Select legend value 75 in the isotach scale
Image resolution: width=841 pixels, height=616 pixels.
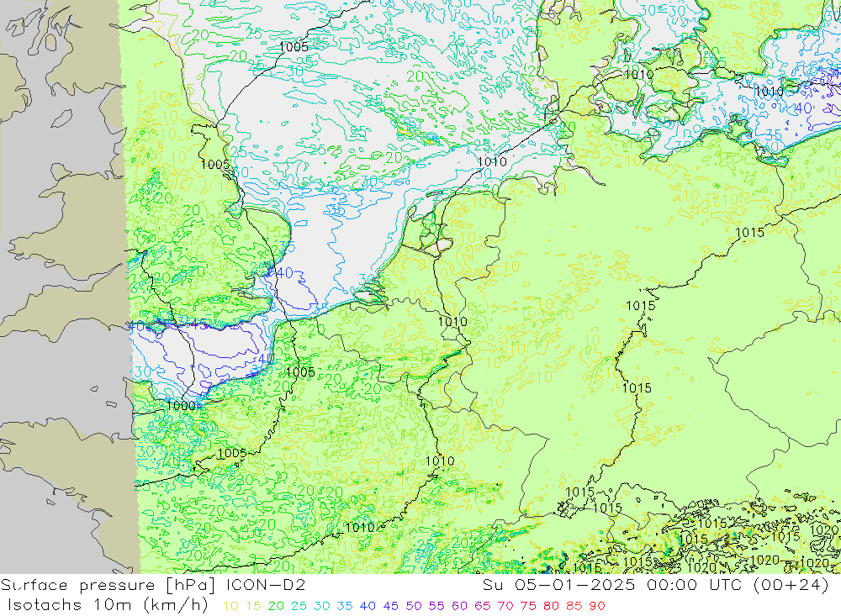coord(528,607)
